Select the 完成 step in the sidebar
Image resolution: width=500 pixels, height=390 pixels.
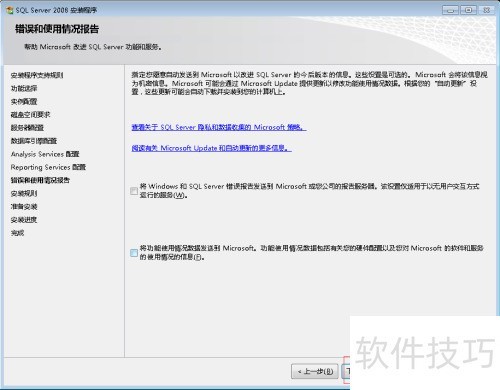[17, 233]
